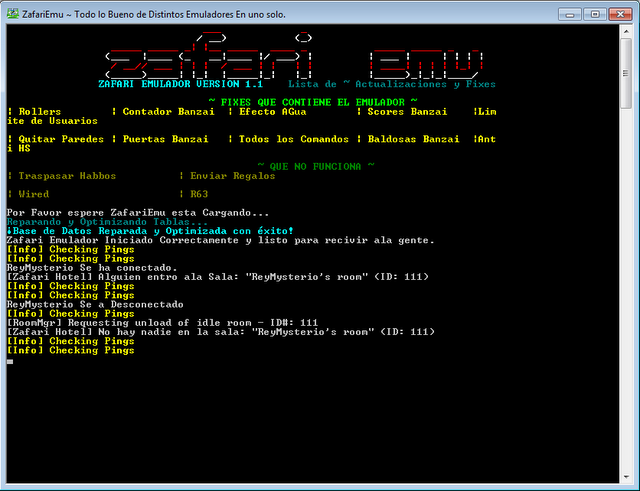Click the ZafariEmu title bar app icon
Screen dimensions: 640x491
tap(13, 14)
